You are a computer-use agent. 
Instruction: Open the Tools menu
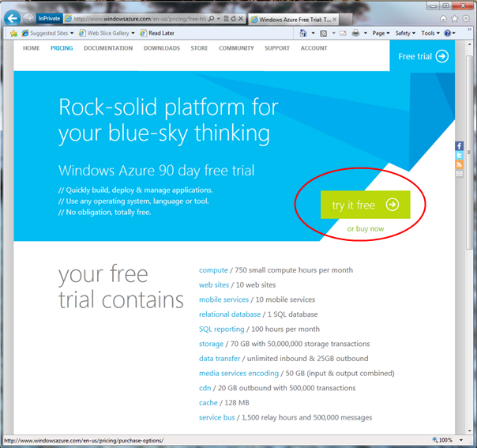[x=430, y=33]
